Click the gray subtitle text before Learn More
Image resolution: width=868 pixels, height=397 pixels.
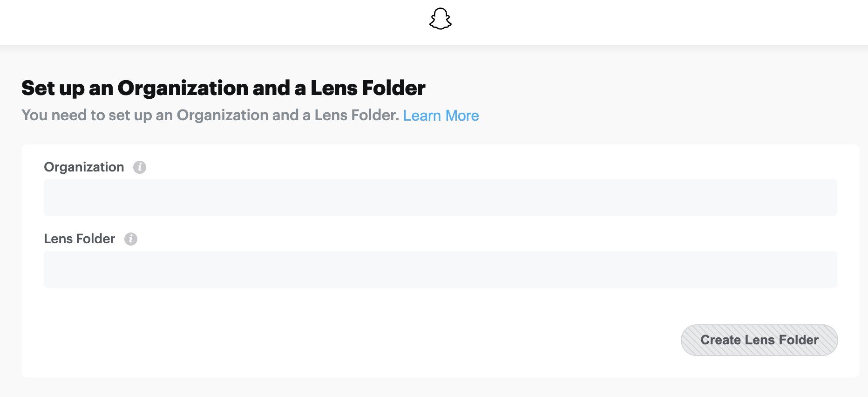pos(210,115)
